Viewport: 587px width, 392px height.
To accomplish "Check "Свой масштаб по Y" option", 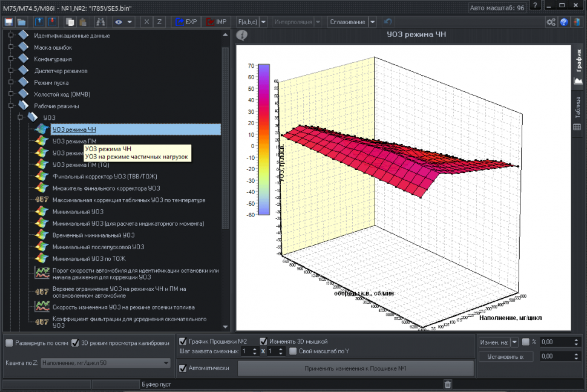I will click(293, 351).
